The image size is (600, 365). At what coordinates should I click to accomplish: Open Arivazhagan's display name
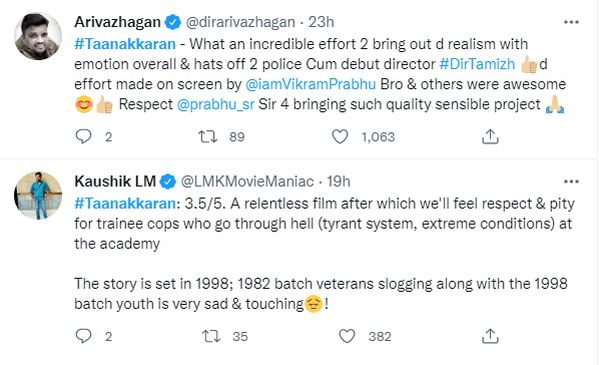coord(117,22)
